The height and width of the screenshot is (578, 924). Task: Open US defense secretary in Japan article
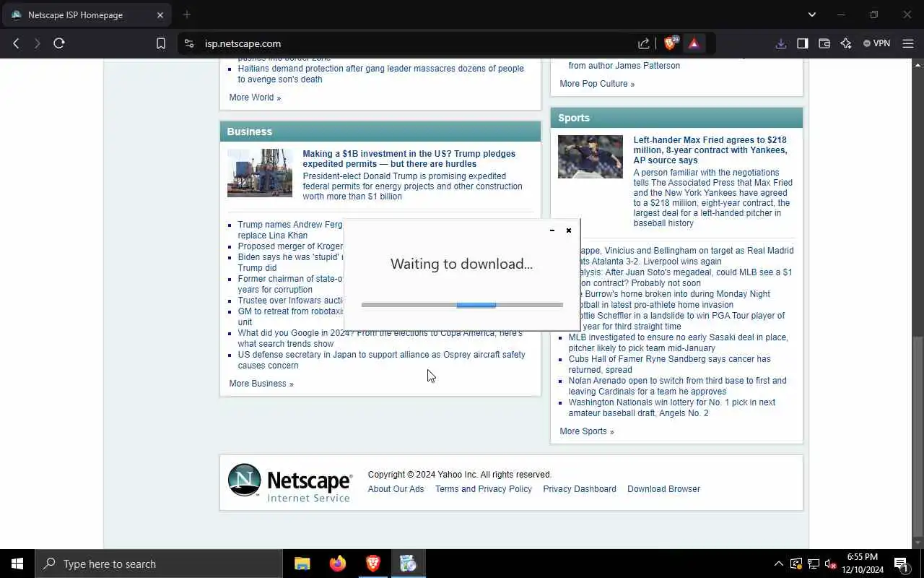pos(382,360)
